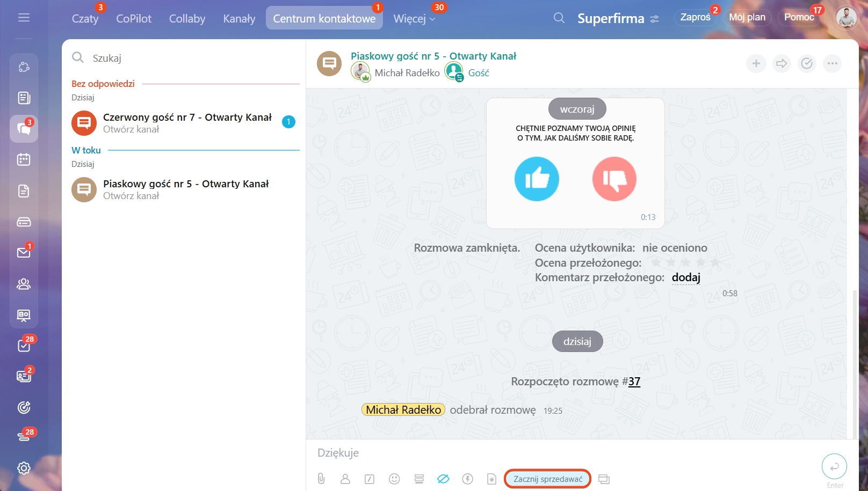
Task: Open the tasks checkmark icon with badge 28
Action: point(24,346)
